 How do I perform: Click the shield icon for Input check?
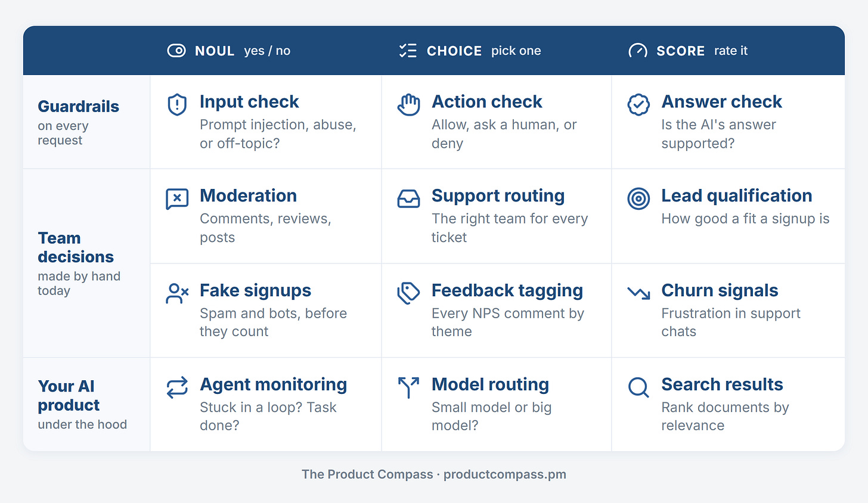[177, 104]
